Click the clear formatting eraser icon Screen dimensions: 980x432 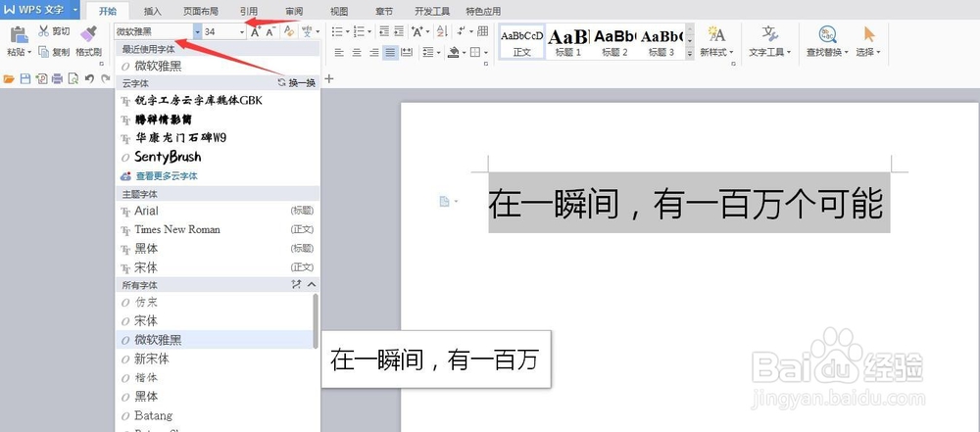click(x=289, y=32)
